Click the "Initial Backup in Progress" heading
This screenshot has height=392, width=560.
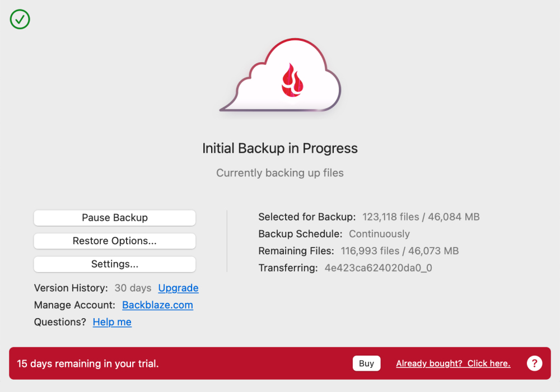280,148
